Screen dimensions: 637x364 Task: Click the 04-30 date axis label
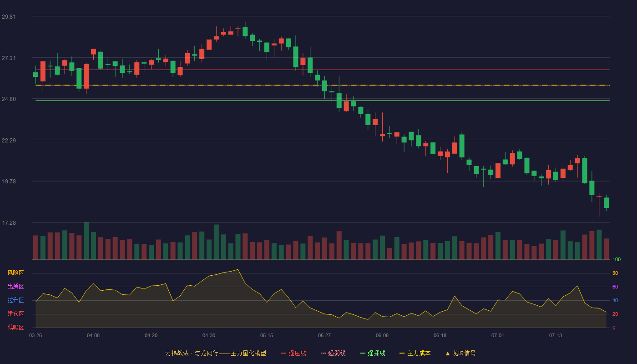pyautogui.click(x=209, y=335)
